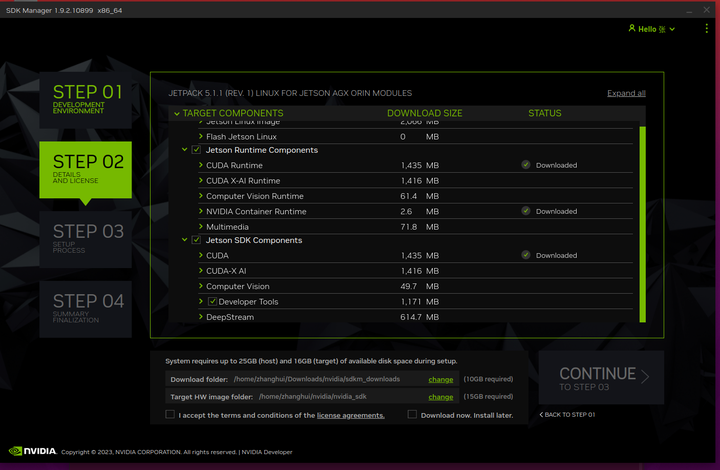The height and width of the screenshot is (470, 720).
Task: Expand the Multimedia row
Action: pos(201,226)
